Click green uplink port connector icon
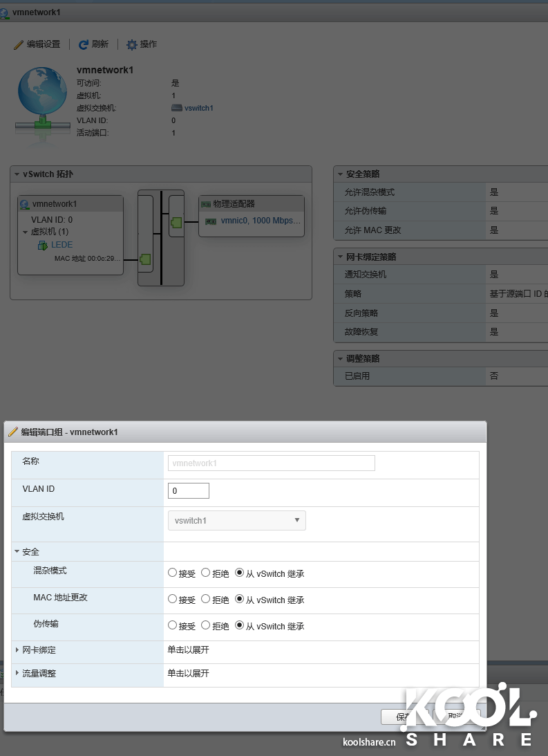Viewport: 548px width, 756px height. point(176,222)
